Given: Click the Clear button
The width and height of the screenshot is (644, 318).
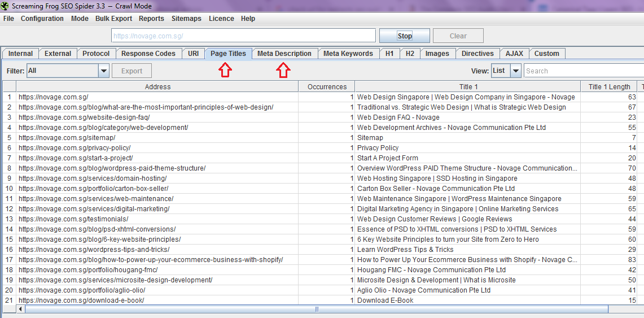Looking at the screenshot, I should tap(458, 36).
